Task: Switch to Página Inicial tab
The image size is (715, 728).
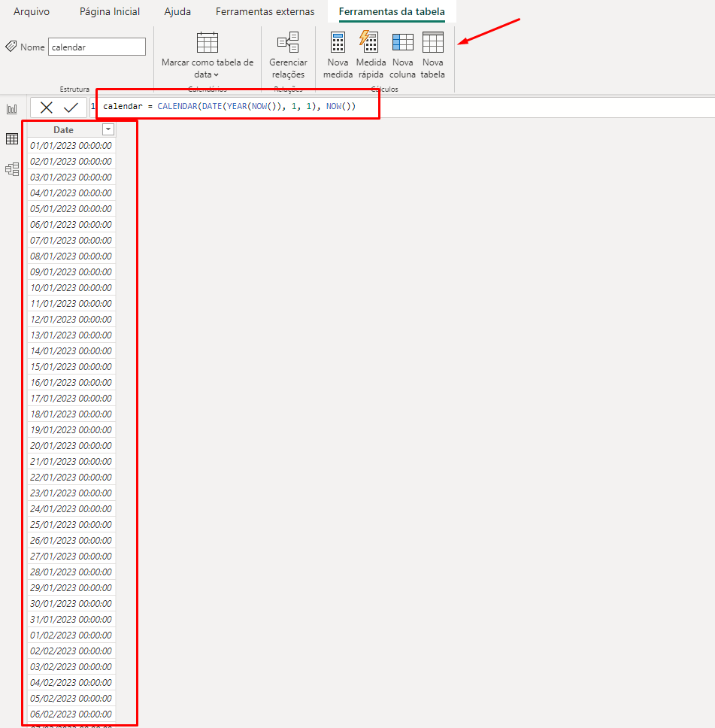Action: click(x=110, y=12)
